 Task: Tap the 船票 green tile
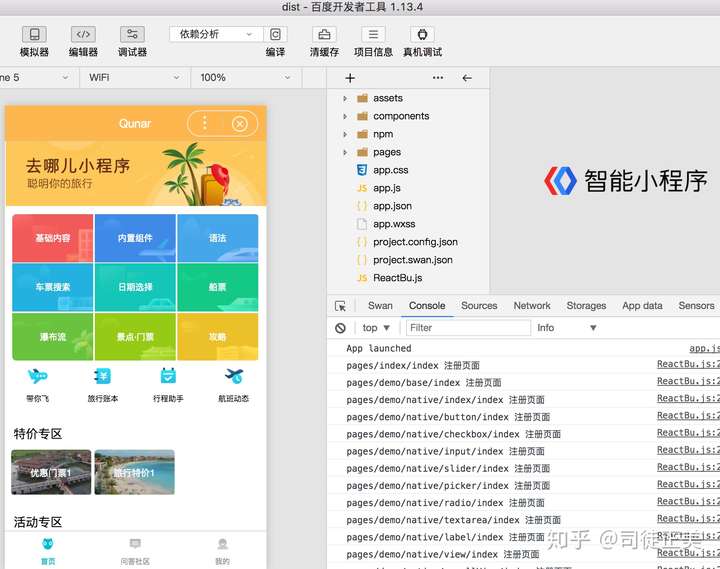click(x=218, y=287)
